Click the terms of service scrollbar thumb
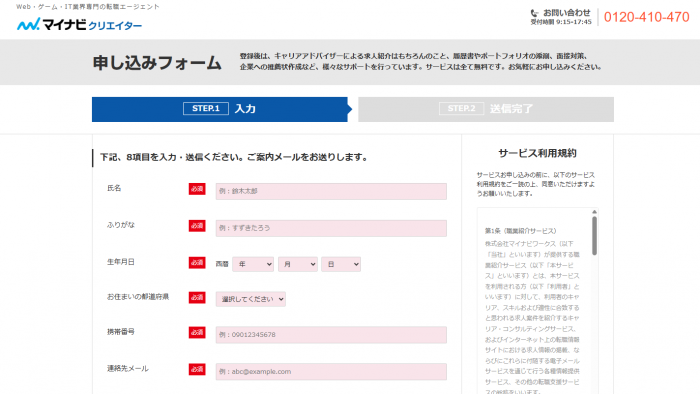The height and width of the screenshot is (394, 700). point(594,236)
